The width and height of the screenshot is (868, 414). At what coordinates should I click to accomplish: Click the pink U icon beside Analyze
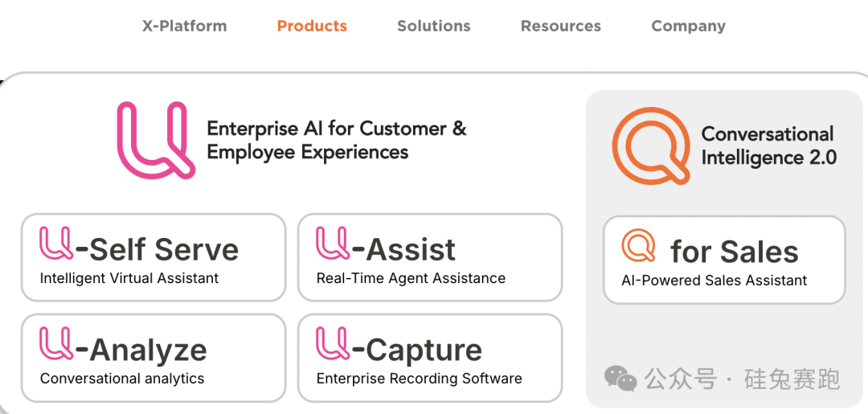click(56, 344)
